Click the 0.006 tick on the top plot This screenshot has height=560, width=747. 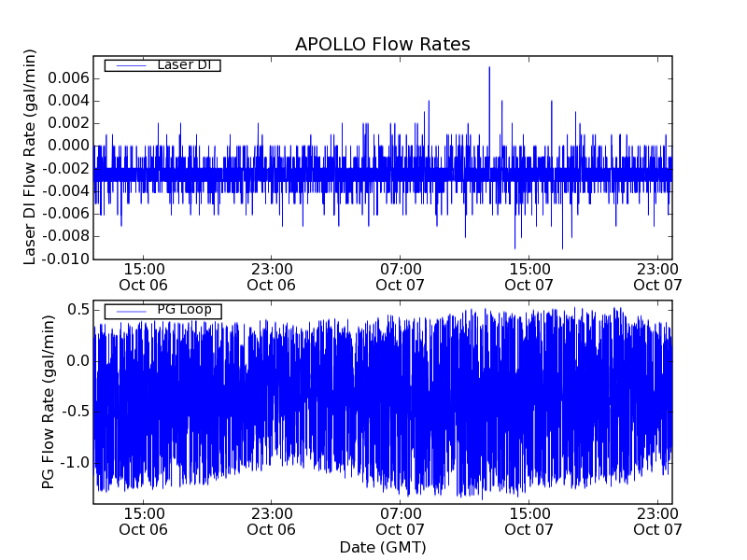(x=69, y=77)
